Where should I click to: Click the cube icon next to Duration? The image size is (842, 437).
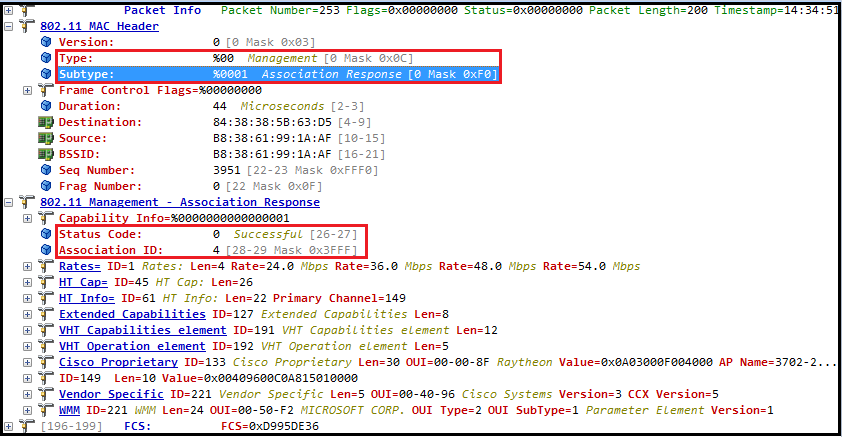click(46, 106)
